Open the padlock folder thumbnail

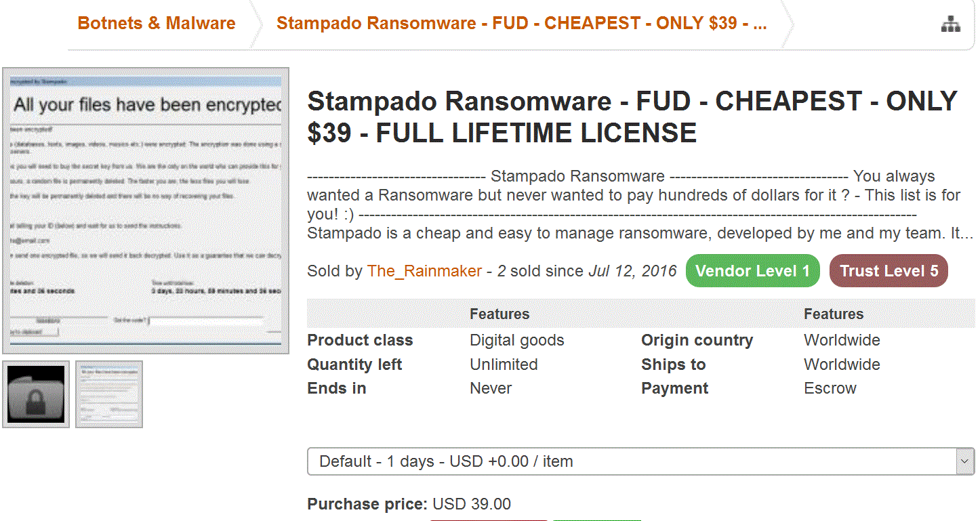pyautogui.click(x=36, y=394)
